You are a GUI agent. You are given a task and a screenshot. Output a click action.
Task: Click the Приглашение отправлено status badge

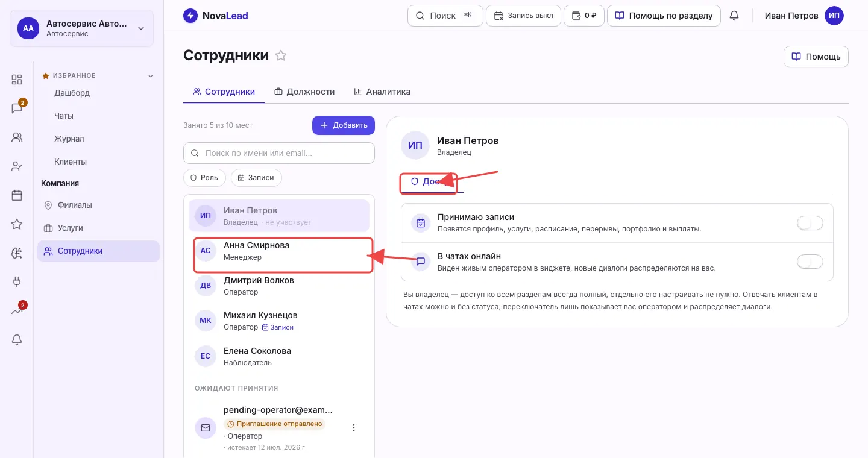click(x=275, y=424)
